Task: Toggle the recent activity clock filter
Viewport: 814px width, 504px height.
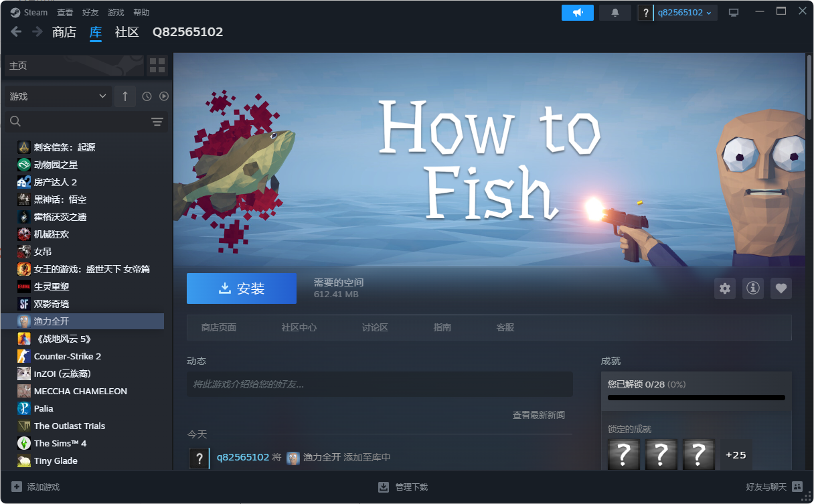Action: (x=147, y=96)
